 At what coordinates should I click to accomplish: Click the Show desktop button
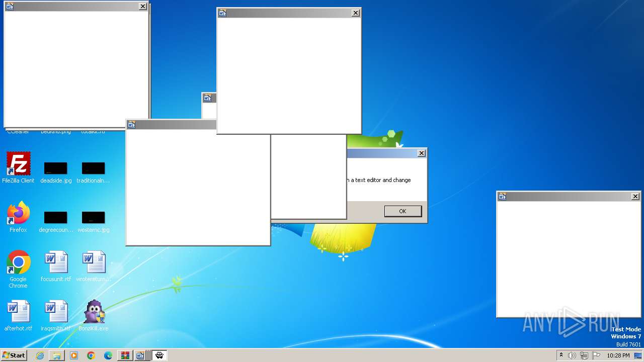click(x=638, y=355)
